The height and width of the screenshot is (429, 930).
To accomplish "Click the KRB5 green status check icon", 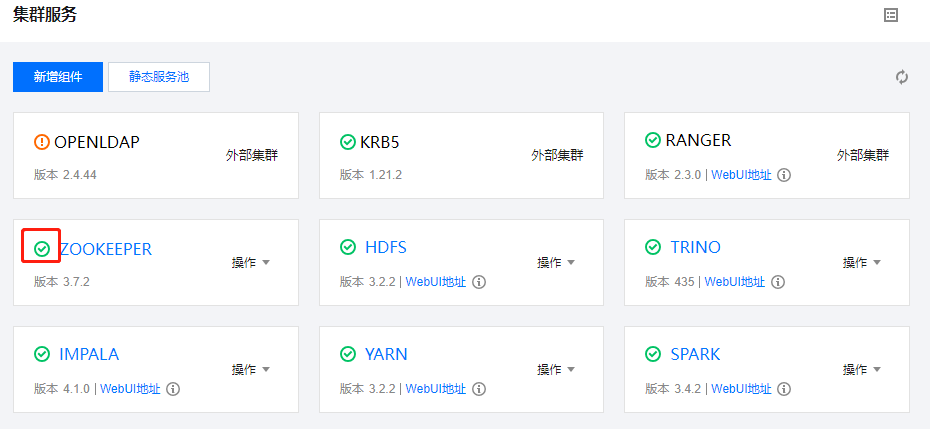I will click(x=347, y=142).
